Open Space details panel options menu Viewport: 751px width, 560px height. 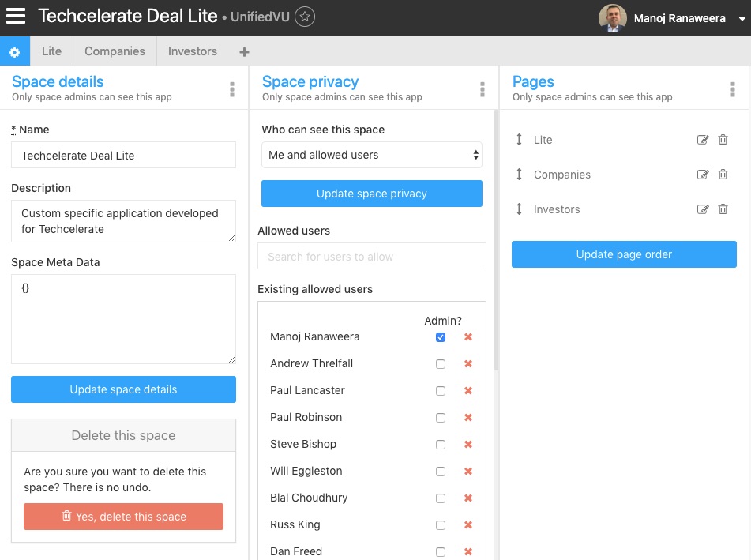[232, 89]
